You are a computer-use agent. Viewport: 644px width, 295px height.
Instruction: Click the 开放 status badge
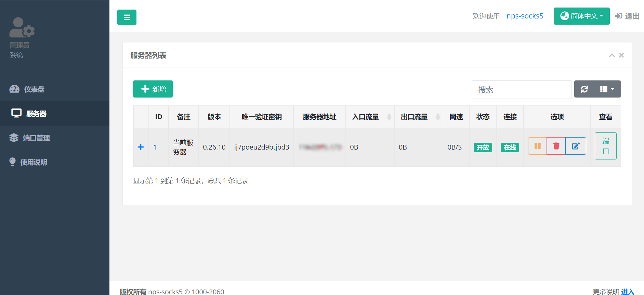click(483, 147)
